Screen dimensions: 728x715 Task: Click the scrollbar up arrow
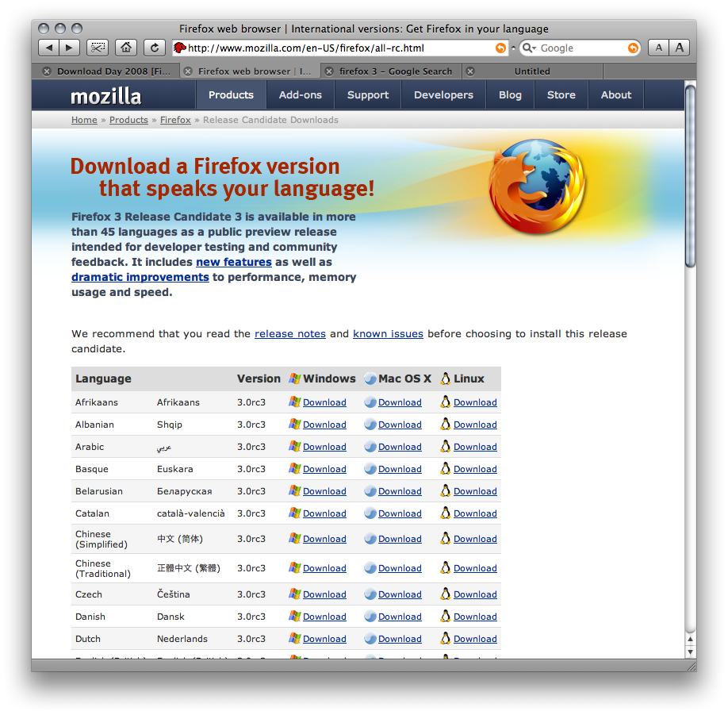coord(691,640)
